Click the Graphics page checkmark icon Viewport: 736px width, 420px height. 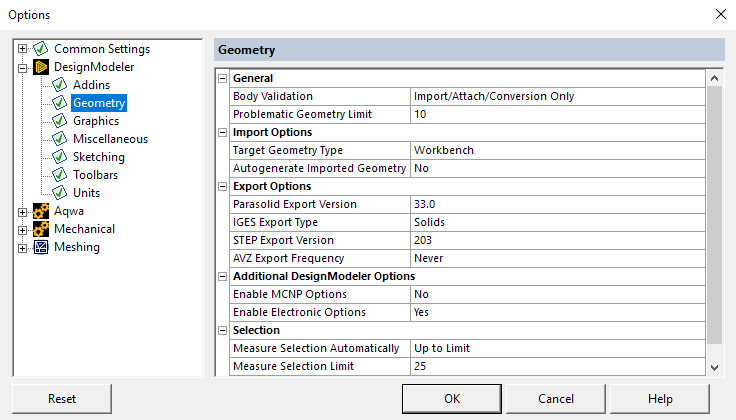click(60, 121)
